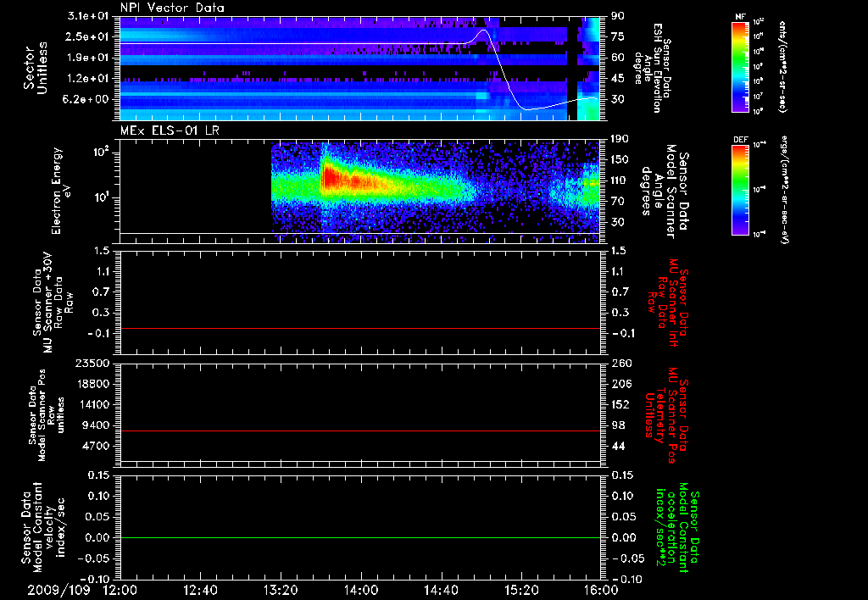Click the 23500 scanner position tick label
This screenshot has height=600, width=868.
pyautogui.click(x=93, y=364)
